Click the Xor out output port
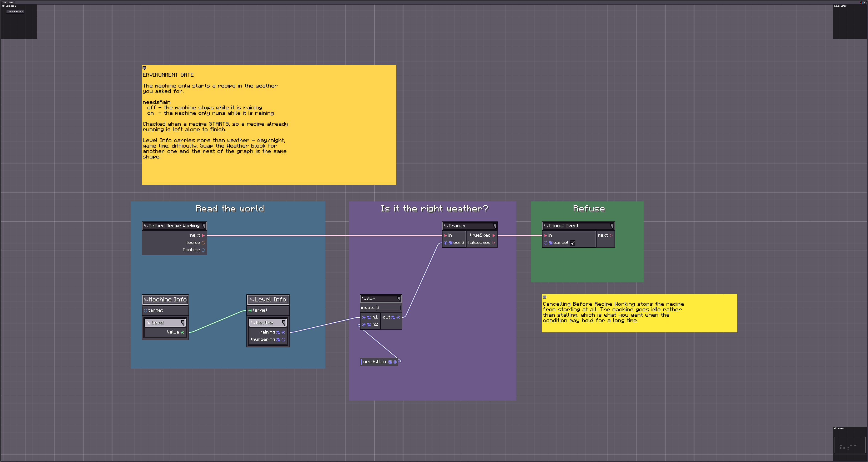The width and height of the screenshot is (868, 462). (x=398, y=317)
